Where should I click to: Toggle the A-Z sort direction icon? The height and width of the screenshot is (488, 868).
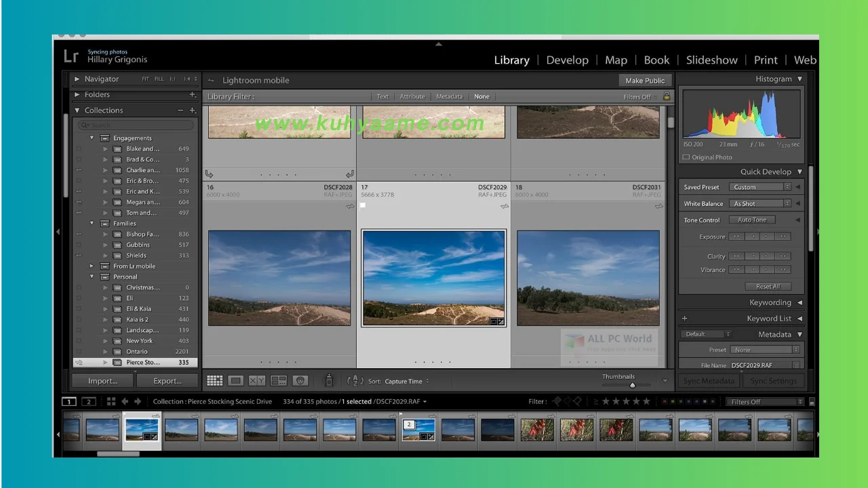[355, 381]
